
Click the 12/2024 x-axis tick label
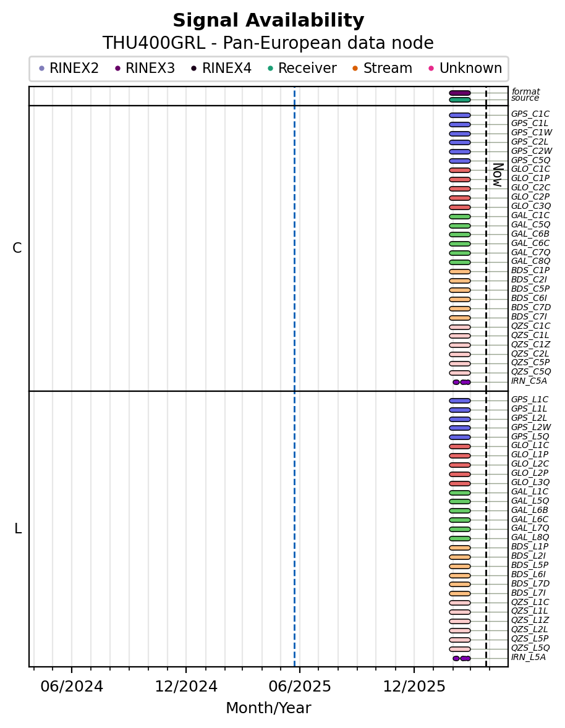point(186,687)
